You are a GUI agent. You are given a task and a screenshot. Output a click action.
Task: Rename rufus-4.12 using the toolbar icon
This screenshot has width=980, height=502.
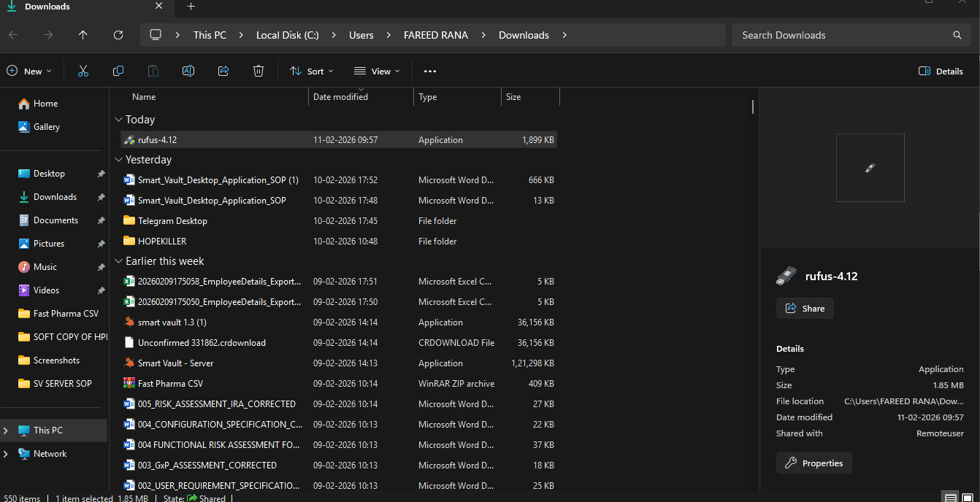(188, 71)
